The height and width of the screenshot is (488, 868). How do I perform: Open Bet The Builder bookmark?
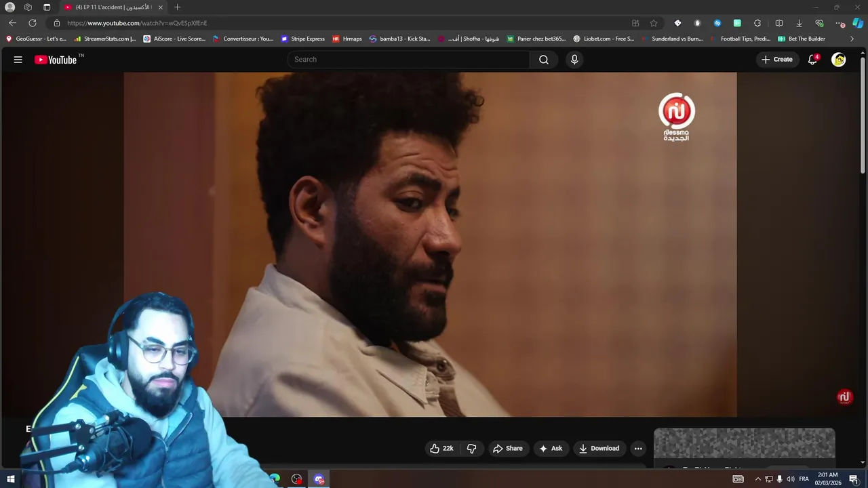pos(802,39)
